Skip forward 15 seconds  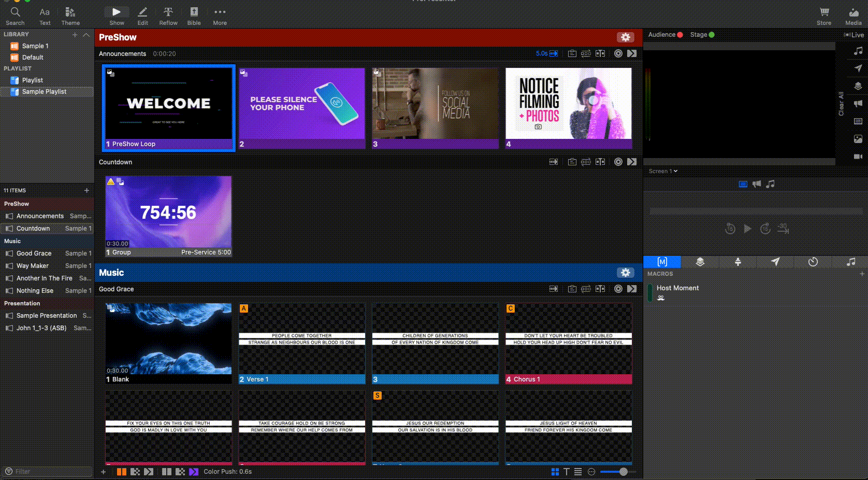coord(765,229)
